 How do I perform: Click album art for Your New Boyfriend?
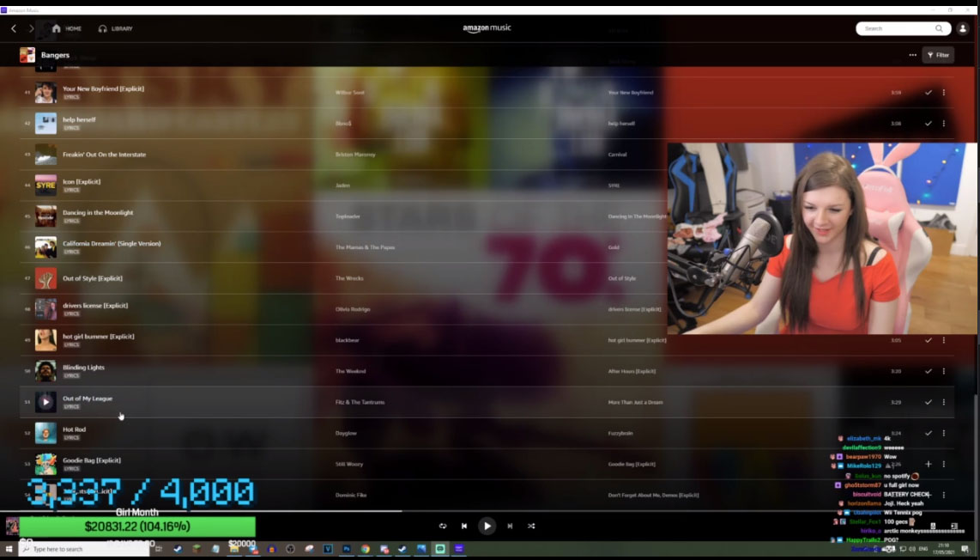[45, 93]
